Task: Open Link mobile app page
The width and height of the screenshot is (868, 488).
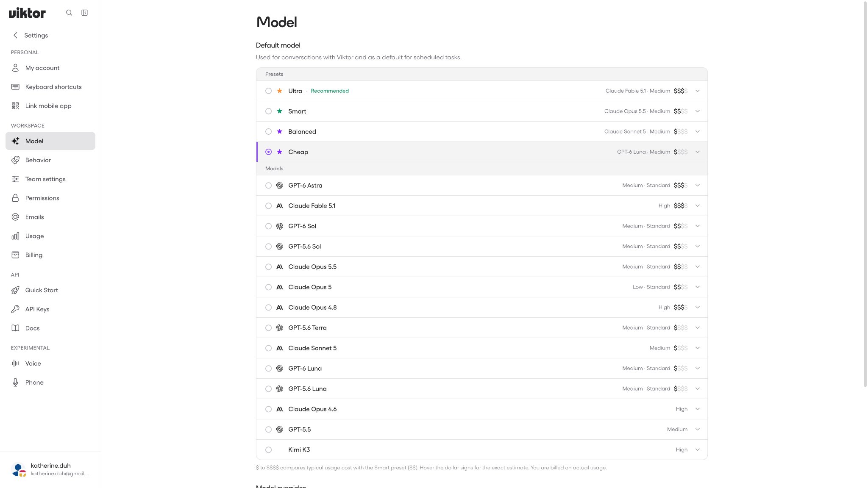Action: 50,106
